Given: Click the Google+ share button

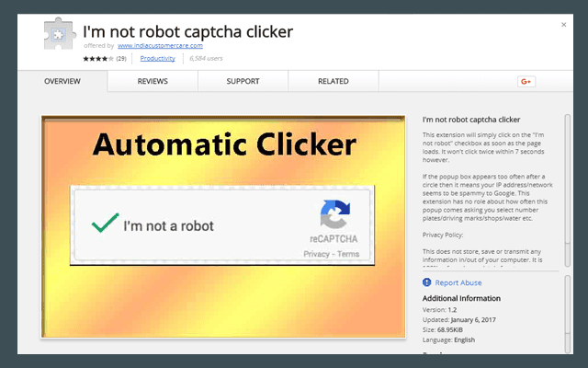Looking at the screenshot, I should point(526,82).
